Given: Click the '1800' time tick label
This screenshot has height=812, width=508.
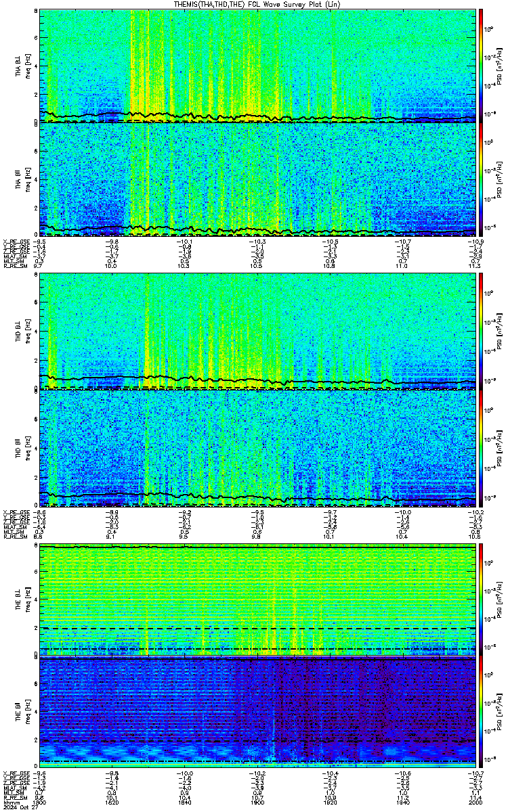Looking at the screenshot, I should pos(41,801).
